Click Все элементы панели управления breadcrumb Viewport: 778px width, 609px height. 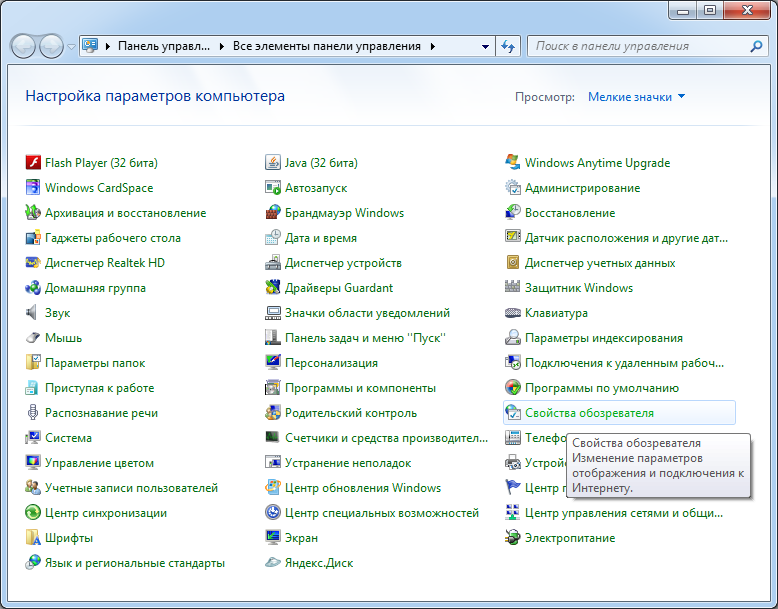[x=326, y=46]
